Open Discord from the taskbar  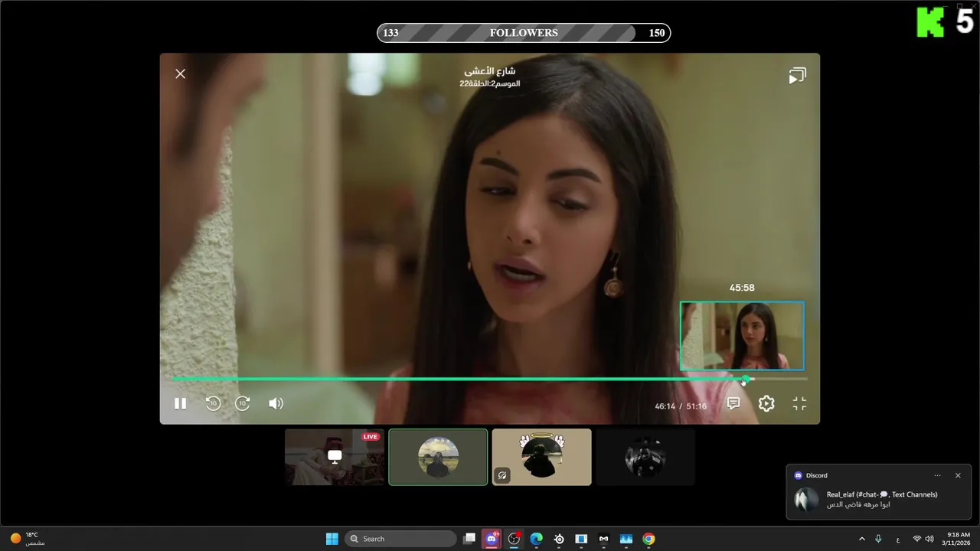coord(492,539)
